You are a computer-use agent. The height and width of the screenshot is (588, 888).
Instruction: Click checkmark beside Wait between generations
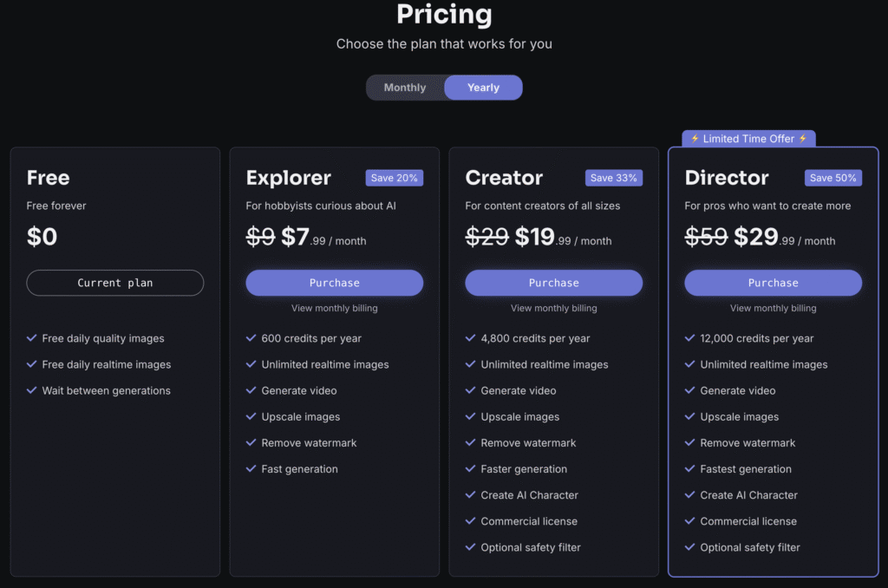32,390
